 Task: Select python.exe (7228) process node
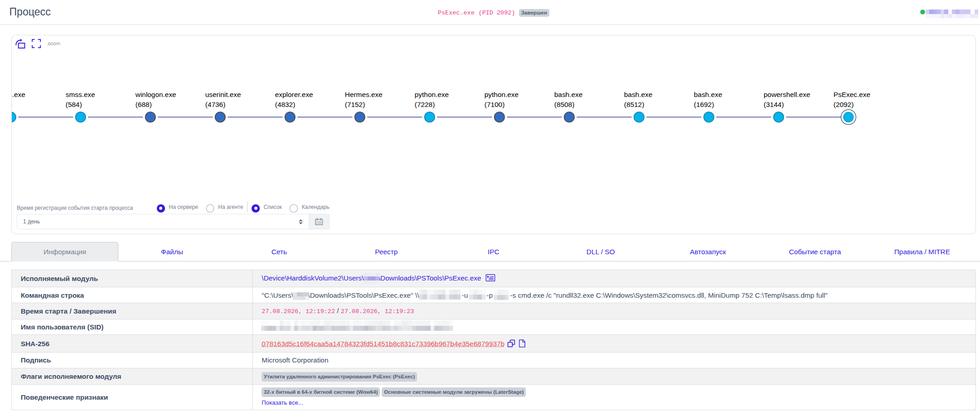[x=430, y=117]
